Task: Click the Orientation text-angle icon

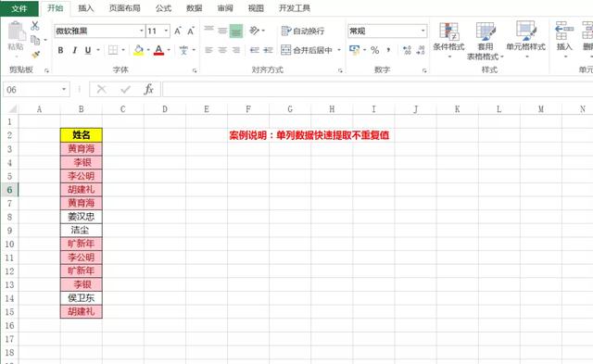Action: [x=255, y=31]
